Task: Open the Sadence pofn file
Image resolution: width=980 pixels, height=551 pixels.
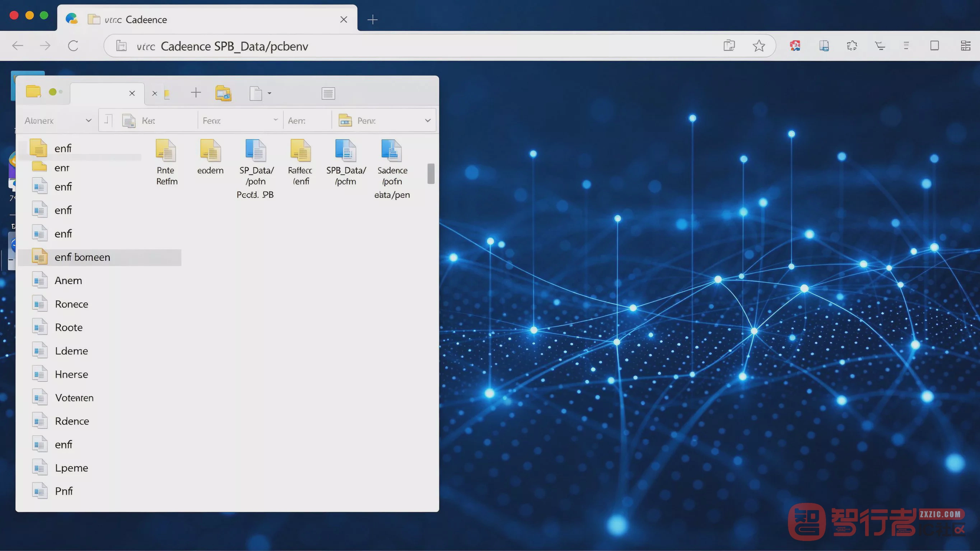Action: pyautogui.click(x=392, y=169)
